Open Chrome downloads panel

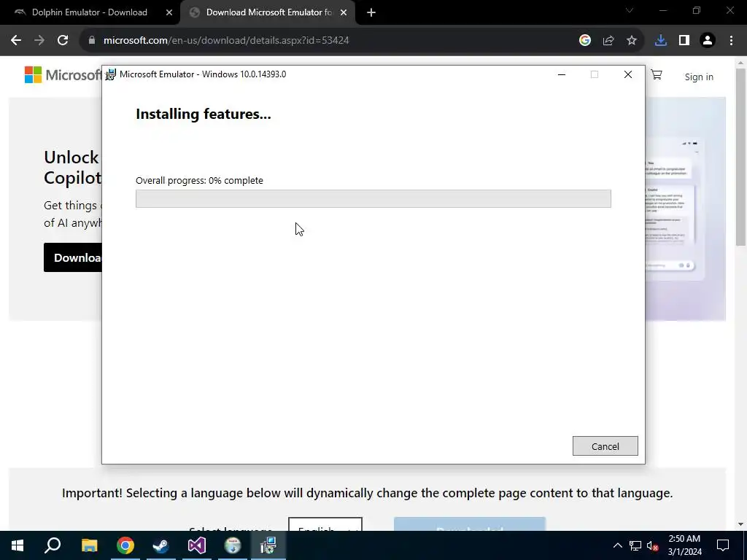coord(661,41)
